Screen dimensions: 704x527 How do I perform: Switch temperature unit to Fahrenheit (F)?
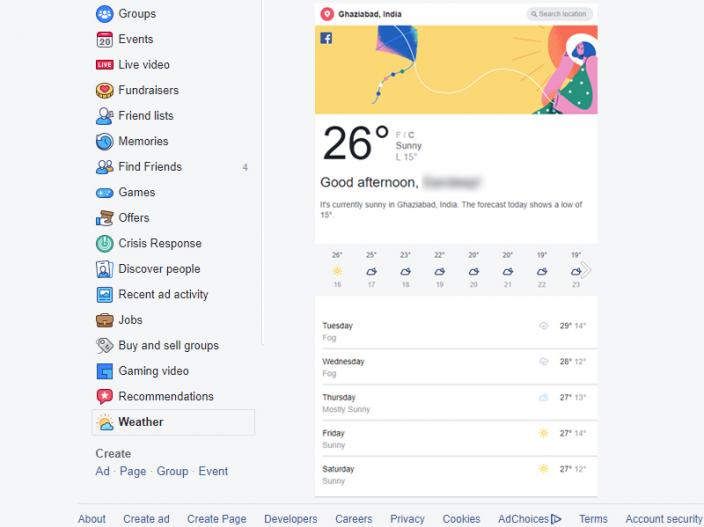coord(398,135)
